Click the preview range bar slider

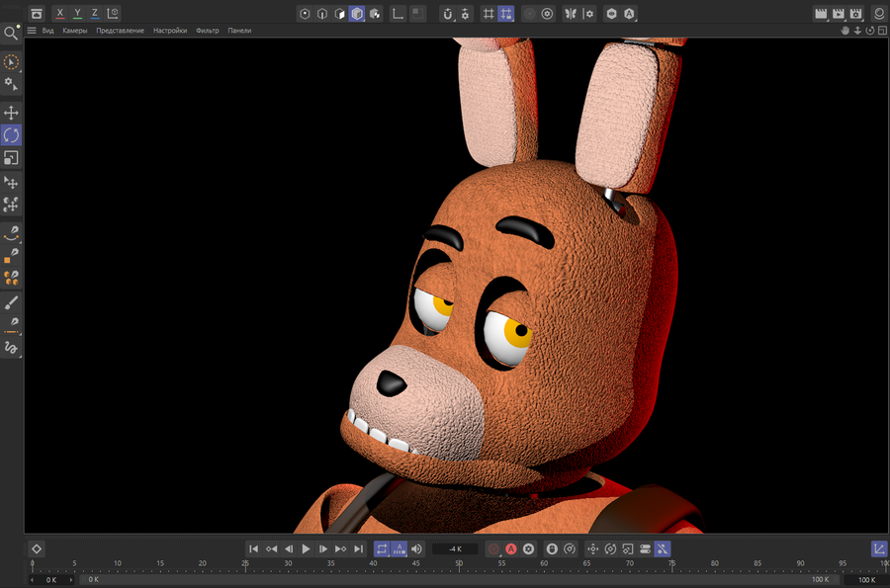coord(460,579)
